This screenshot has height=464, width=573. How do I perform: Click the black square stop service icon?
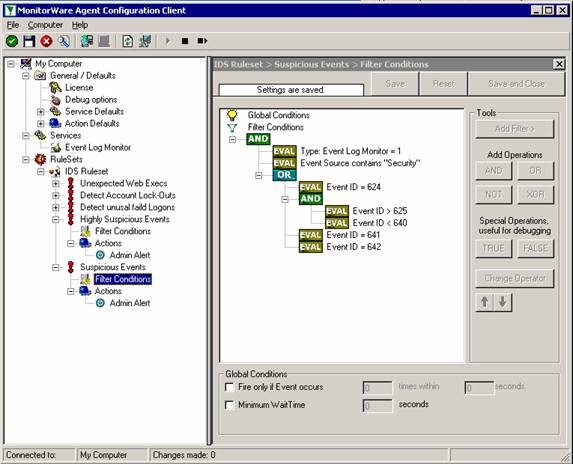click(185, 41)
